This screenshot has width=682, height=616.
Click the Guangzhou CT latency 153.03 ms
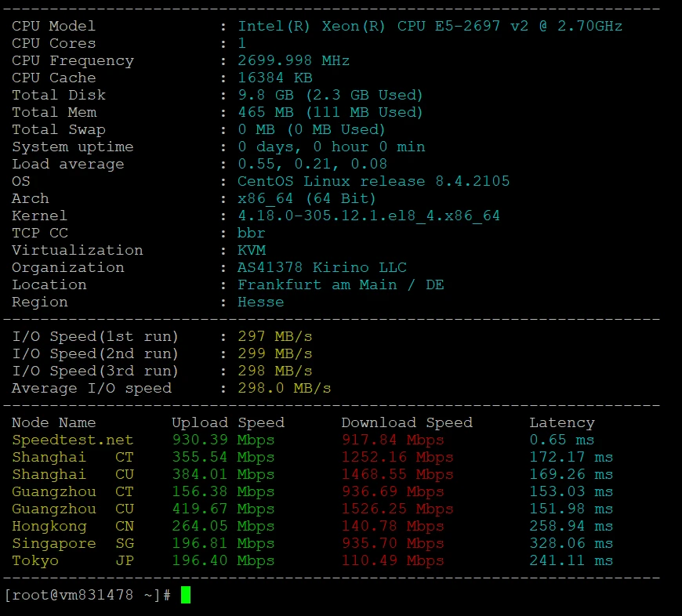click(x=571, y=491)
